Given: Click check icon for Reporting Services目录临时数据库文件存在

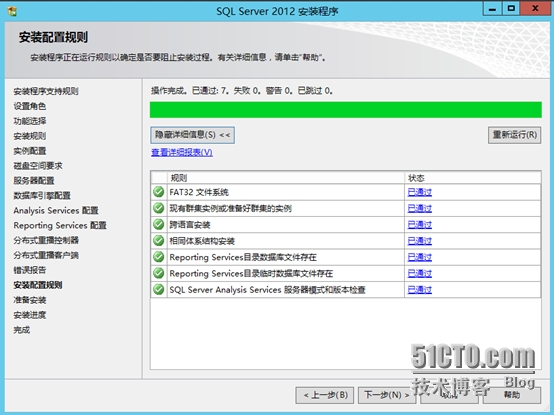Looking at the screenshot, I should click(159, 273).
